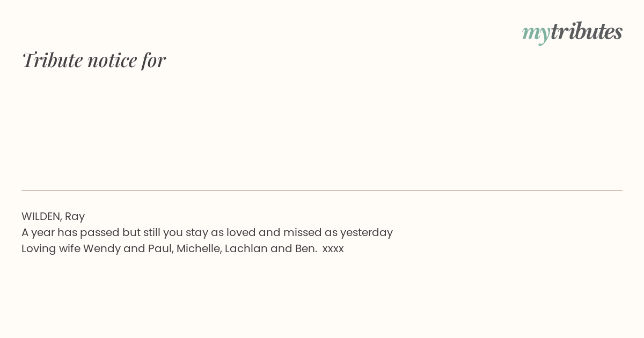Click the word "yesterday" in the message
Viewport: 644px width, 338px height.
(367, 233)
